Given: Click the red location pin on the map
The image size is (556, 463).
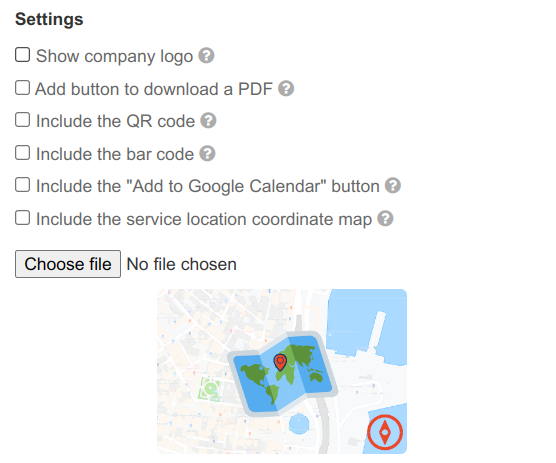Looking at the screenshot, I should 280,362.
